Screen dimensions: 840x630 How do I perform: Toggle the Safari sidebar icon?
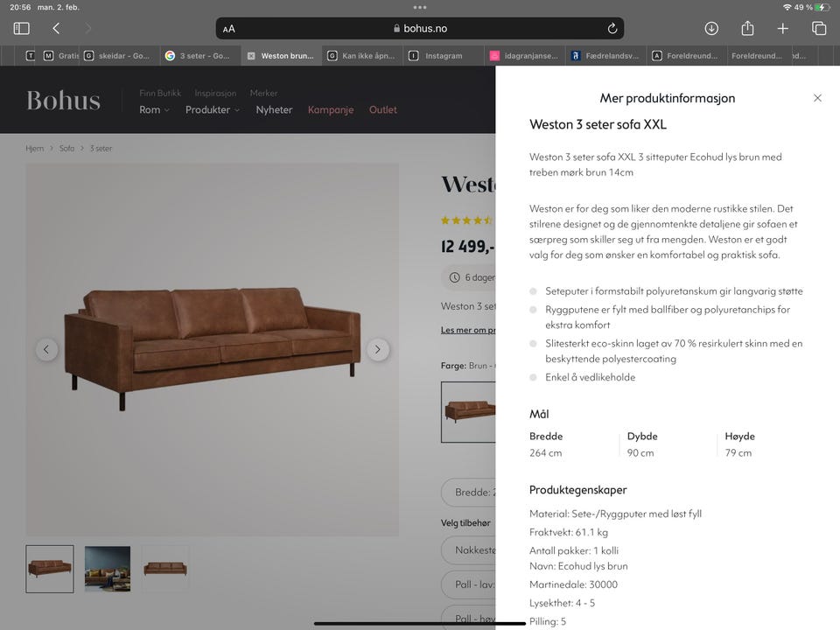(x=21, y=28)
